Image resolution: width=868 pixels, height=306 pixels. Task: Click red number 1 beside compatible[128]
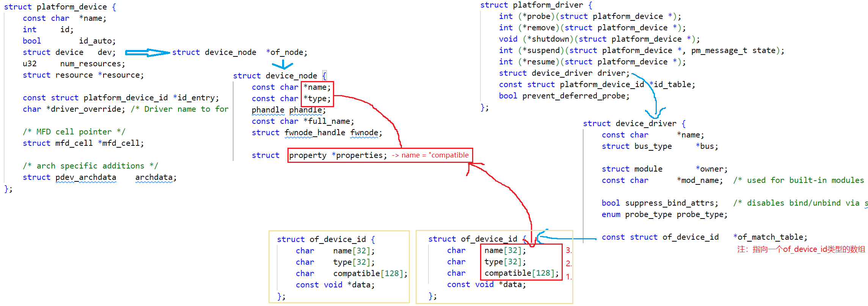(x=568, y=277)
